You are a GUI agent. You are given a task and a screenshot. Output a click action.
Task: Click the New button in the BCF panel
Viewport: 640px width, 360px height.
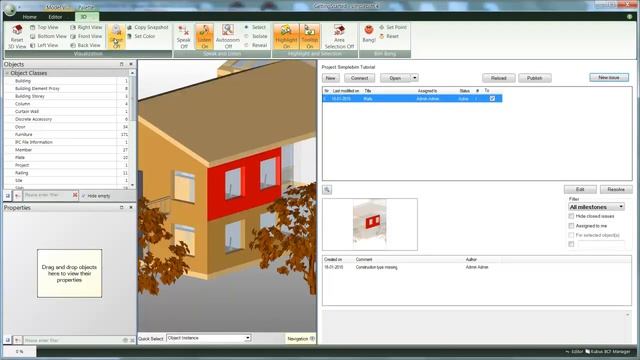pos(330,78)
